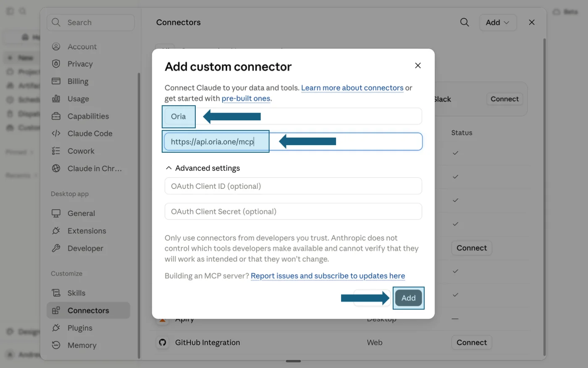Open the Account settings page
588x368 pixels.
(82, 47)
